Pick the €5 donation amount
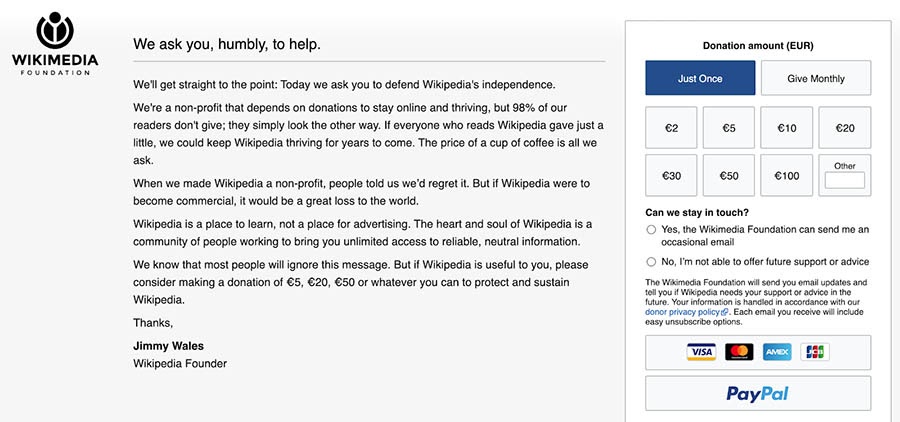The image size is (900, 422). [x=729, y=128]
